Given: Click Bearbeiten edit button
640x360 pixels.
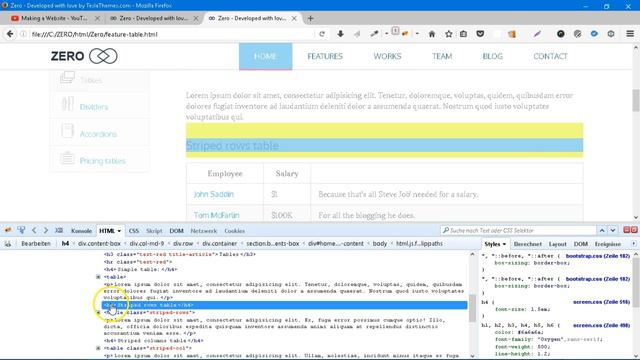Looking at the screenshot, I should click(x=36, y=244).
